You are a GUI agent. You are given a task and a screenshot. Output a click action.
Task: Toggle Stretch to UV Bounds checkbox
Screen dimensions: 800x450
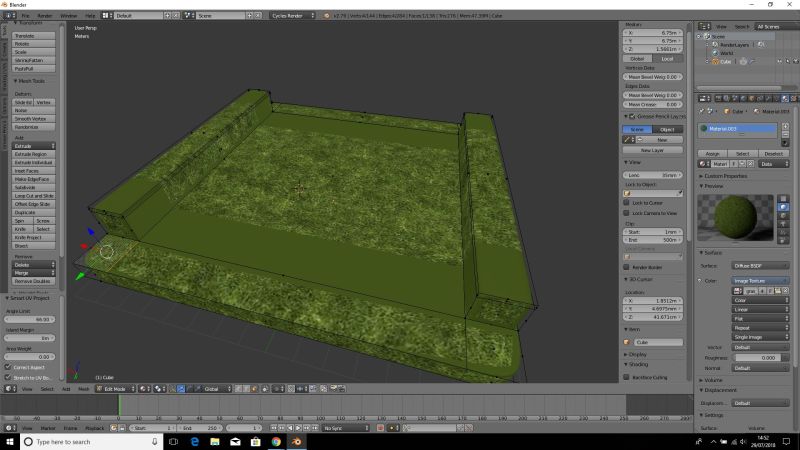(8, 378)
